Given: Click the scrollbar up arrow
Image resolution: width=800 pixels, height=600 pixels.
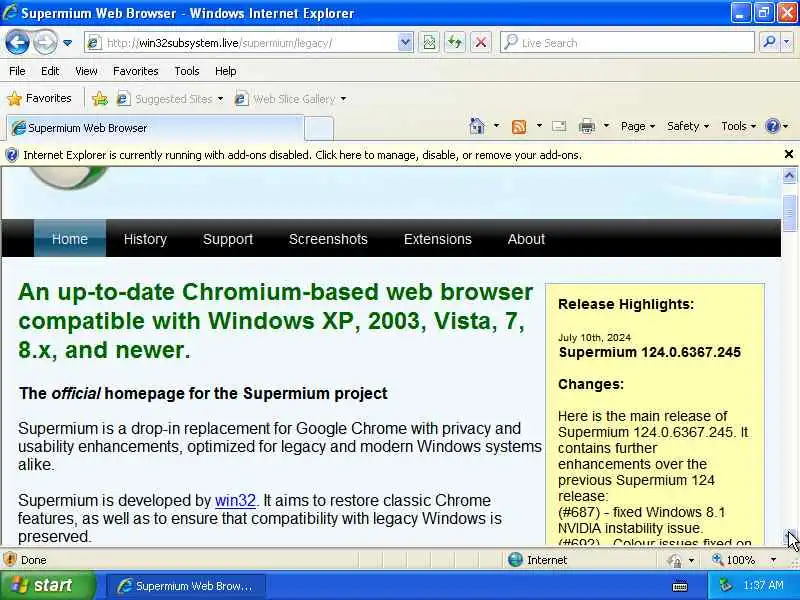Looking at the screenshot, I should click(789, 176).
